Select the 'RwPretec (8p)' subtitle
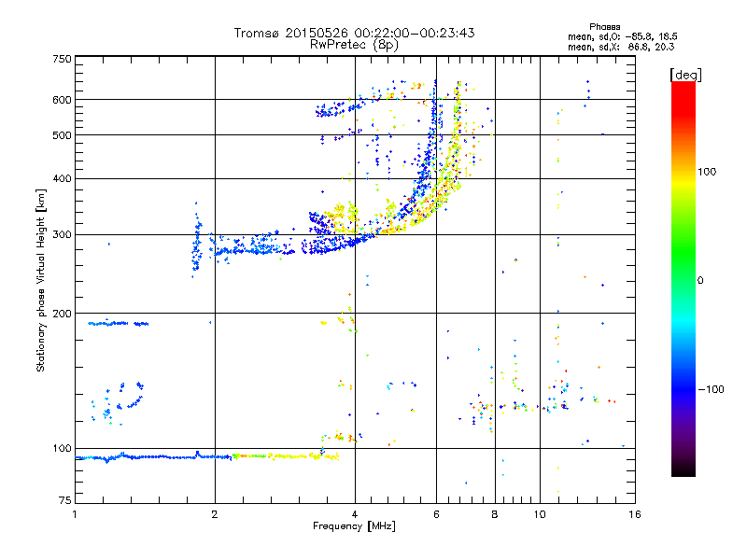Viewport: 747px width, 560px height. click(354, 45)
